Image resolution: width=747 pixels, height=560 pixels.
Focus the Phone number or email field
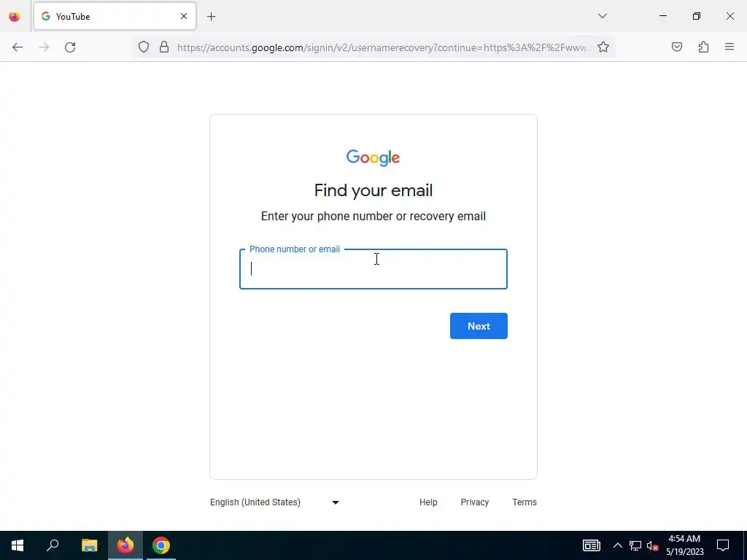pos(373,269)
